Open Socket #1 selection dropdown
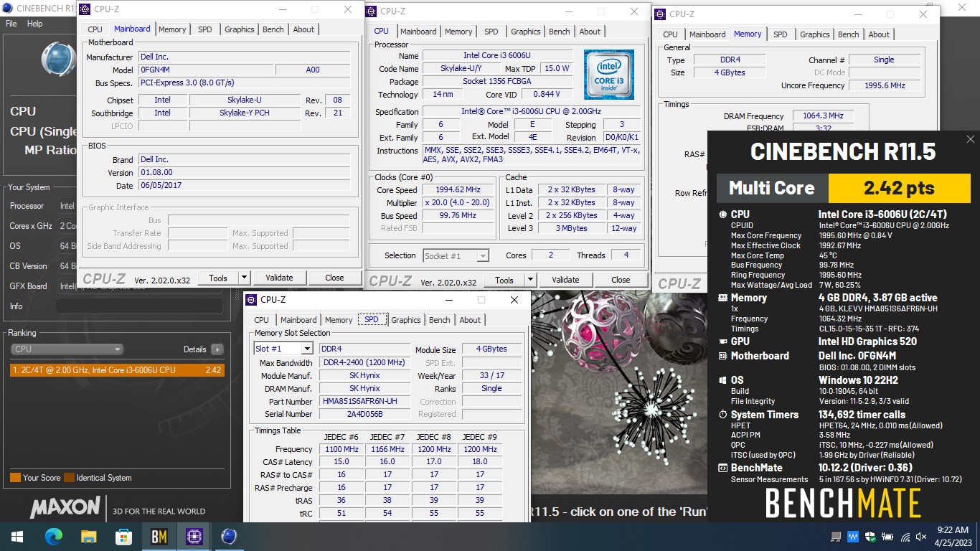980x551 pixels. (456, 255)
